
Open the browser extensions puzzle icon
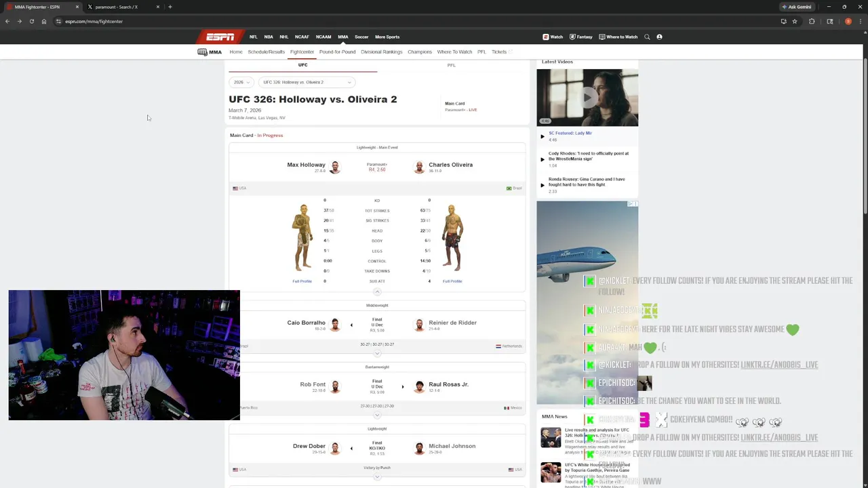pyautogui.click(x=812, y=21)
